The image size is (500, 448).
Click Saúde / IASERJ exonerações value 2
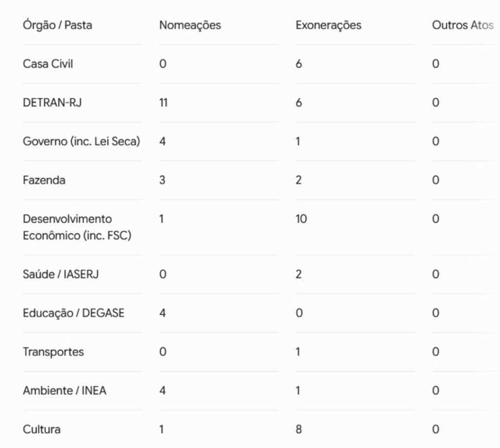coord(298,274)
